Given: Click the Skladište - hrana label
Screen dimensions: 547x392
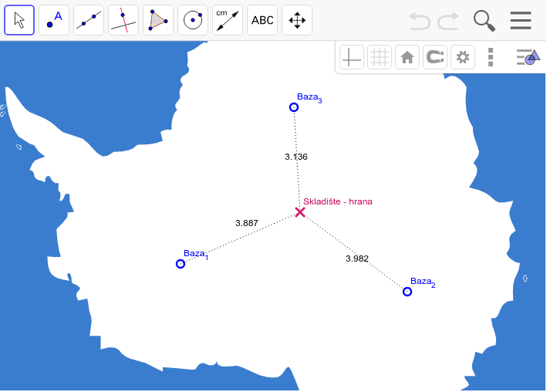Looking at the screenshot, I should pos(338,201).
